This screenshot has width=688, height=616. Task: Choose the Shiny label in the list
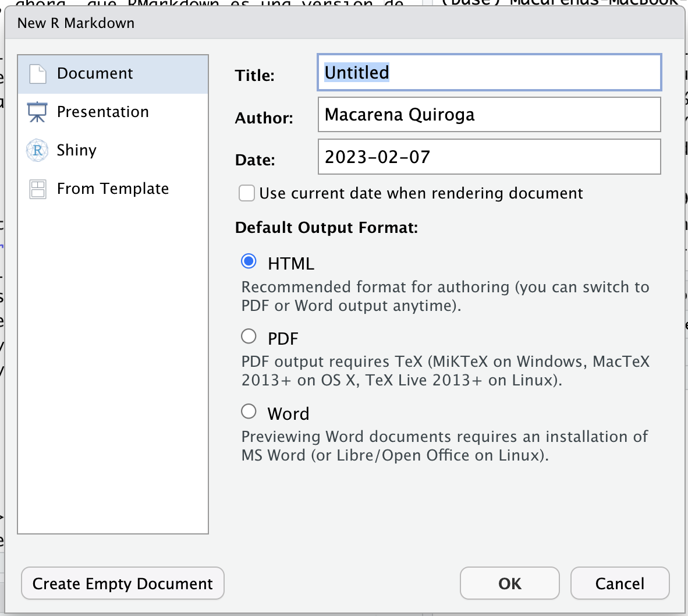click(x=77, y=150)
